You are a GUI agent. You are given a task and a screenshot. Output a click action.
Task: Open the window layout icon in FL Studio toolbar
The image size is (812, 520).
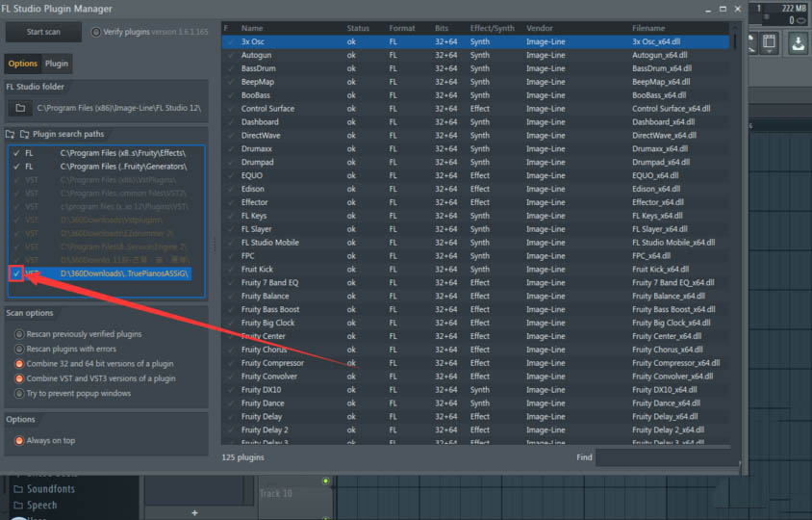pos(770,42)
